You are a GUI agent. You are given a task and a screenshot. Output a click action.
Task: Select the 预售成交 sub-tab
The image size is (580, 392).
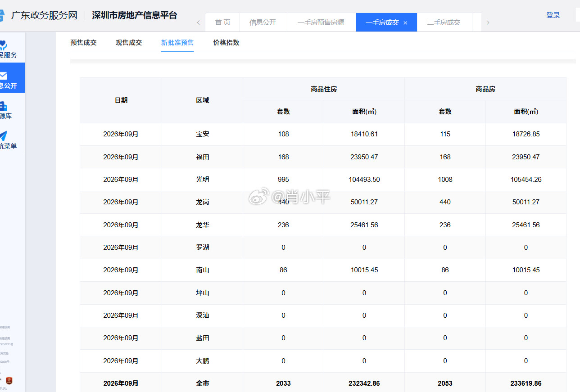(x=83, y=43)
